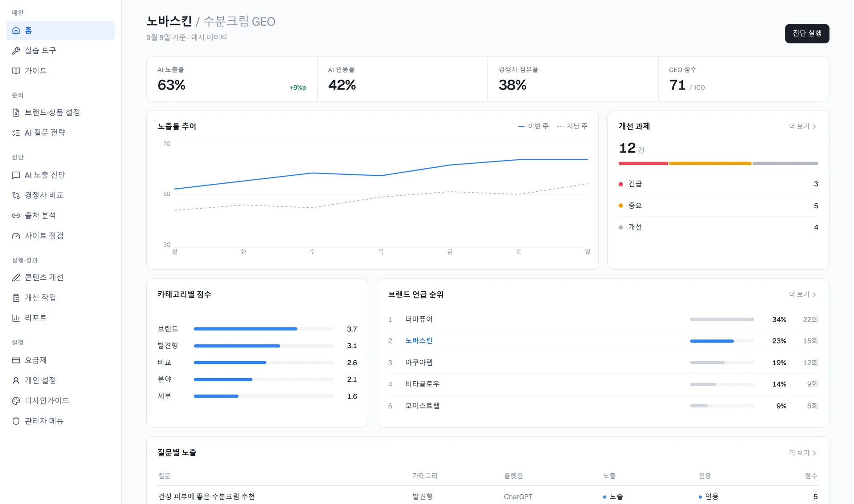Click the AI 노출률 63% card

point(232,79)
